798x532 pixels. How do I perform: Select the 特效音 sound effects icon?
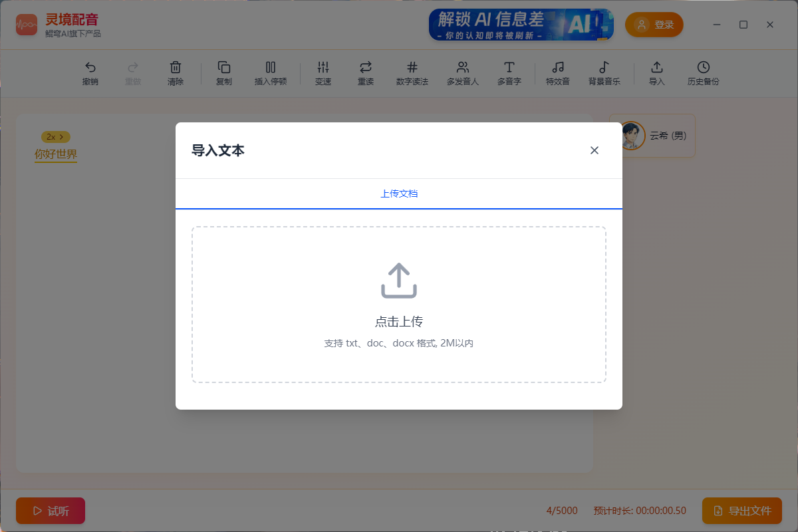557,73
